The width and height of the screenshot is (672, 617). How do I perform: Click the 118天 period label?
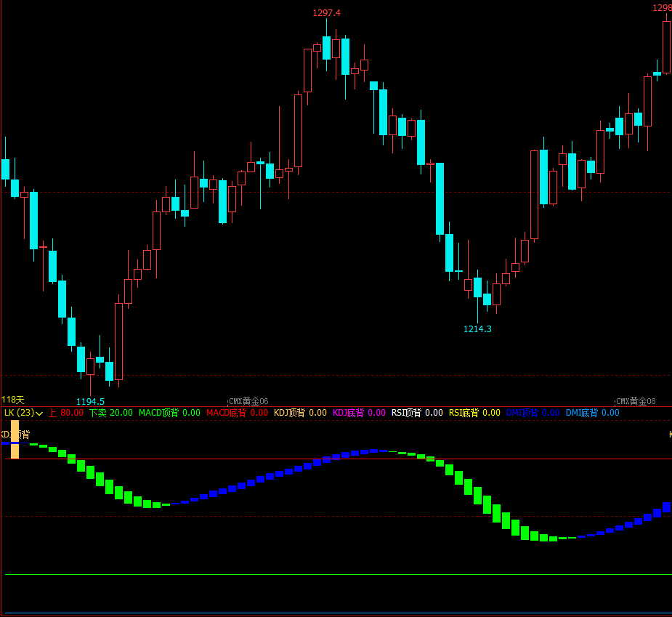click(13, 400)
